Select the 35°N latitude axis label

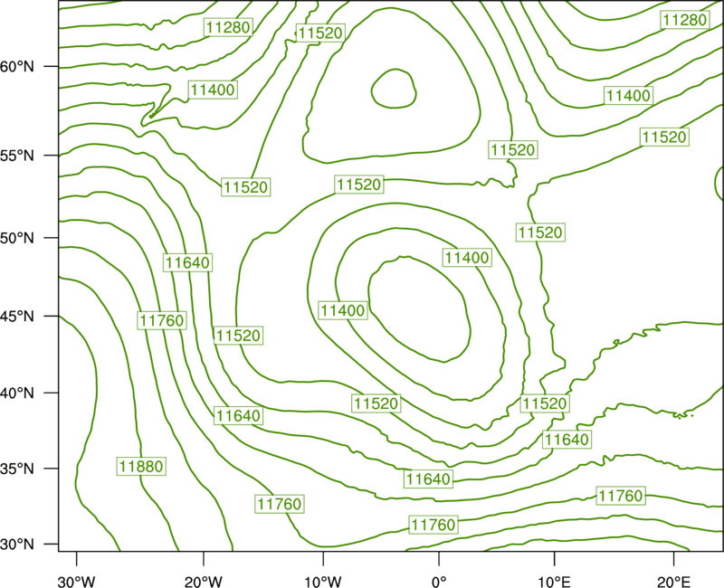17,469
